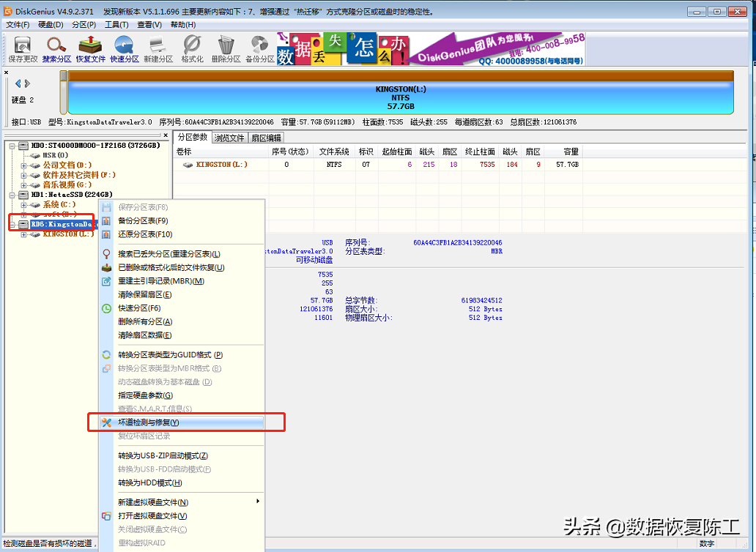The height and width of the screenshot is (552, 756).
Task: Click the 文件系统 column header
Action: point(334,152)
